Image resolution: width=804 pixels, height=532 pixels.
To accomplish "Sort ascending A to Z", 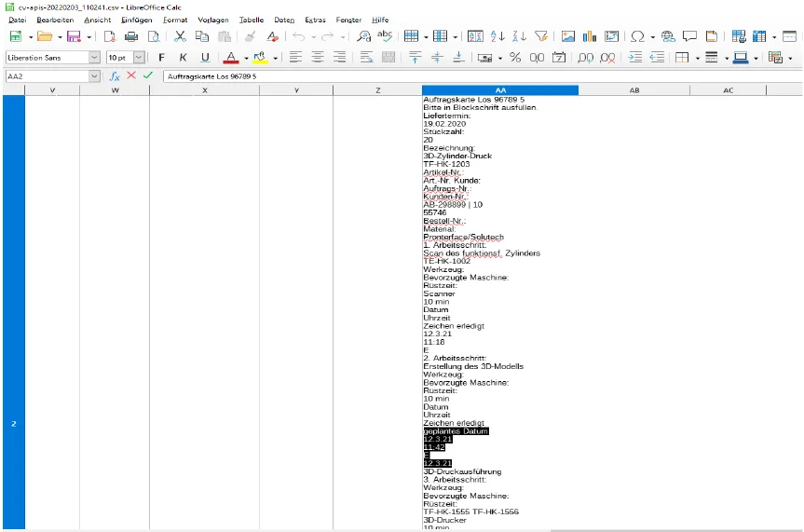I will click(497, 36).
